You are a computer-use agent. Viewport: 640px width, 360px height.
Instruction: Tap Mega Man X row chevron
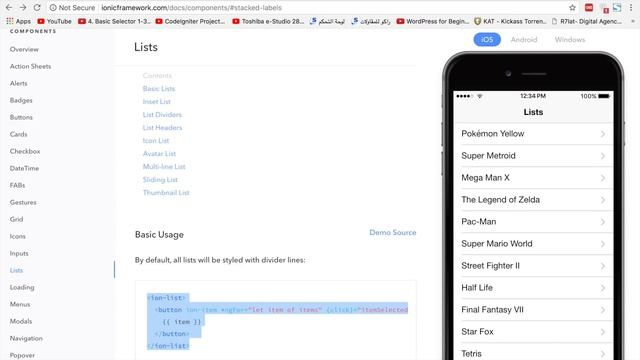point(602,178)
